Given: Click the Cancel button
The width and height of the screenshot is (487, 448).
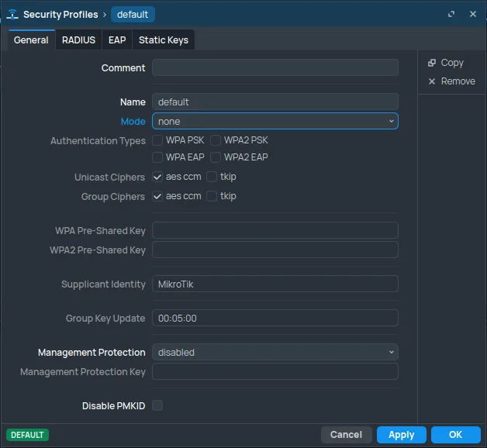Looking at the screenshot, I should tap(346, 435).
